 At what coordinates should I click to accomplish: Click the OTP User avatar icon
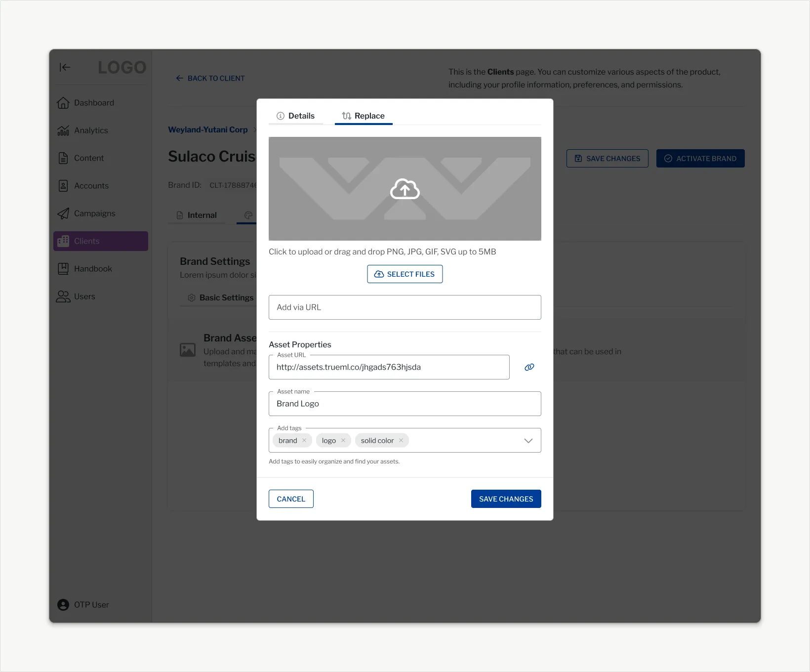coord(63,605)
